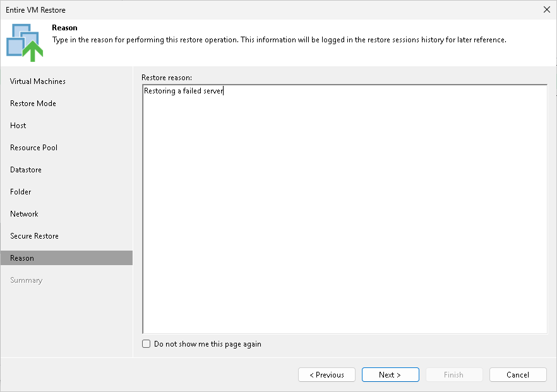
Task: Select the highlighted Reason step
Action: (x=22, y=258)
